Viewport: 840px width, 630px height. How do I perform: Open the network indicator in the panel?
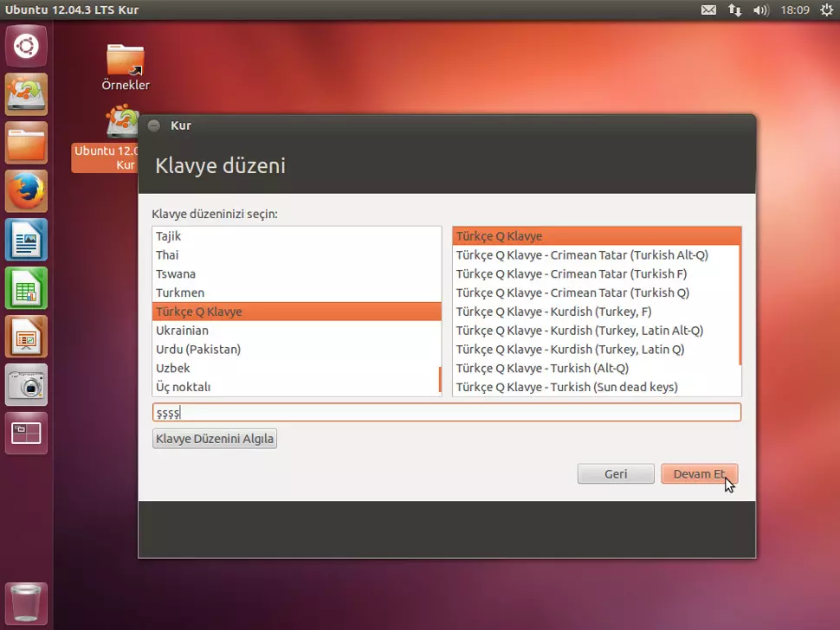734,10
